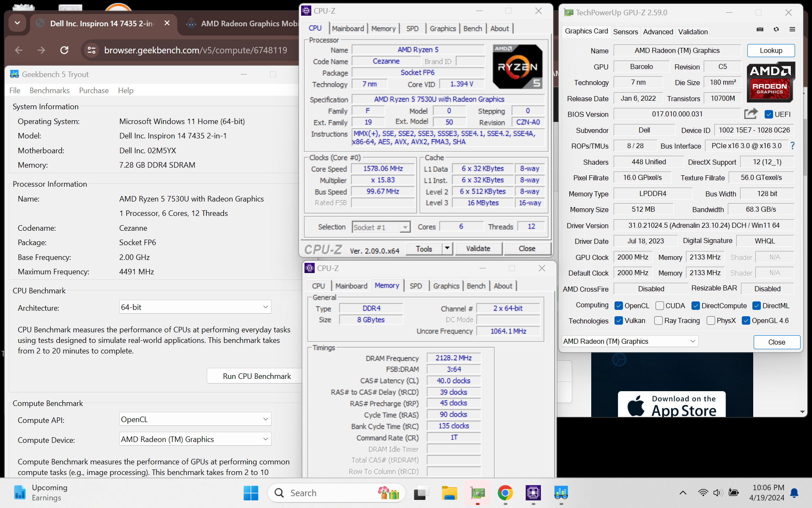Screen dimensions: 812x508
Task: Open the CPU-Z Tools dropdown arrow
Action: (x=447, y=248)
